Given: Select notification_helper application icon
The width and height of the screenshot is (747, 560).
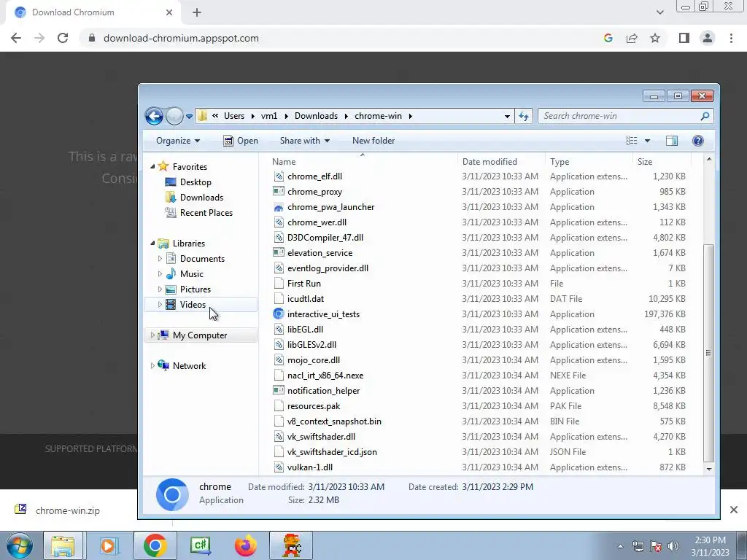Looking at the screenshot, I should 279,391.
